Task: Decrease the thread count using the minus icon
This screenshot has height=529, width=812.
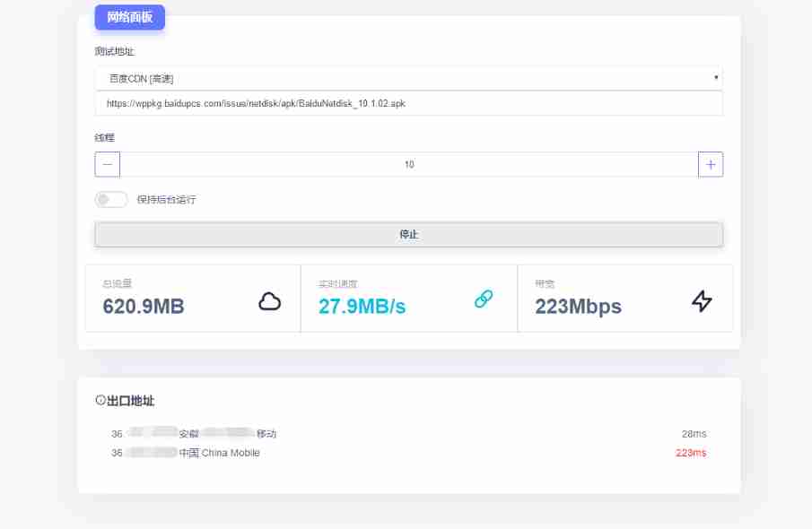Action: point(107,164)
